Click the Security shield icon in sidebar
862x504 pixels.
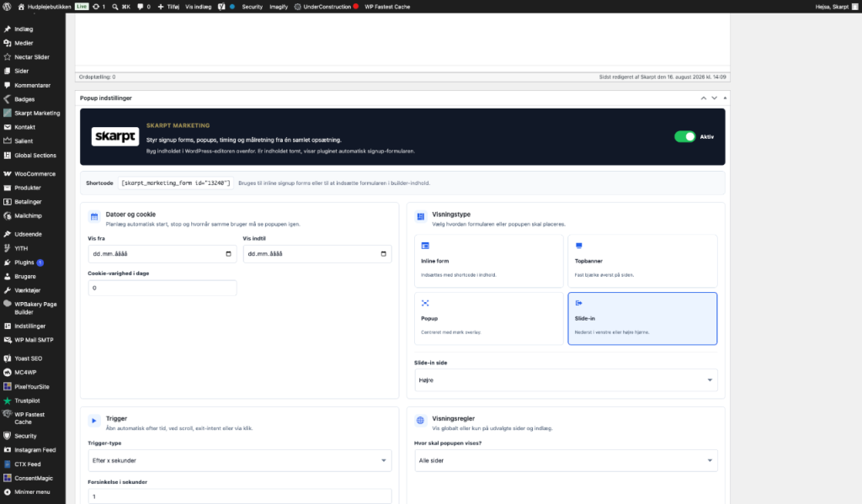point(7,436)
